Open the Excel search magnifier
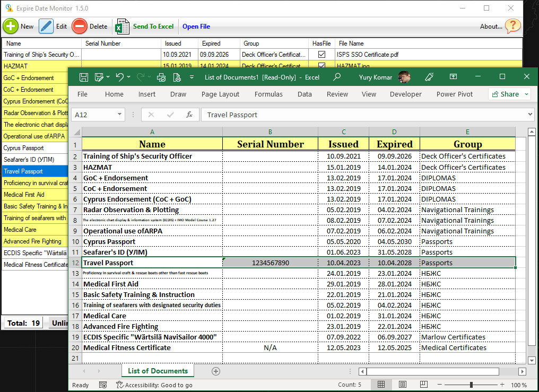 [x=337, y=77]
